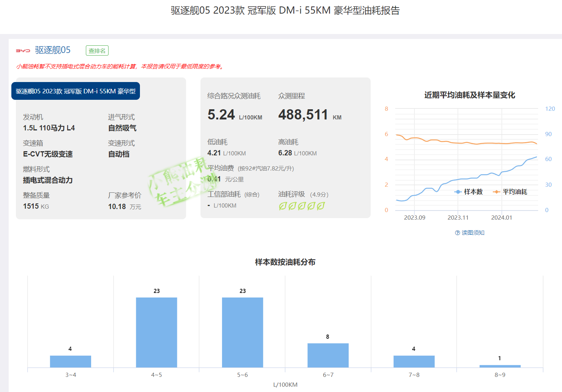Click the manufacturer price 10.18 万元
Viewport: 562px width, 392px height.
point(124,207)
